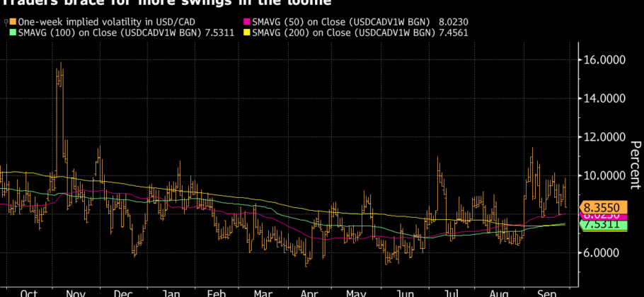Click the 7.5311 value in the legend

tap(219, 33)
